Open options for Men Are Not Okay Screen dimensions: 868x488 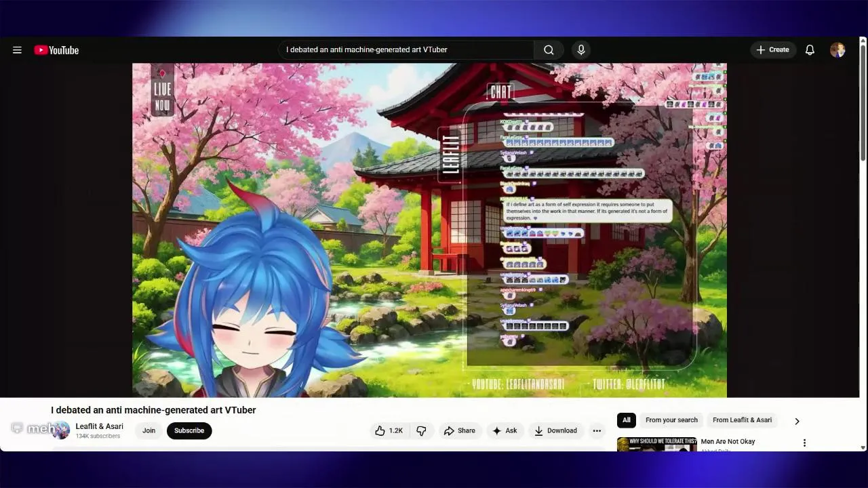(x=804, y=443)
